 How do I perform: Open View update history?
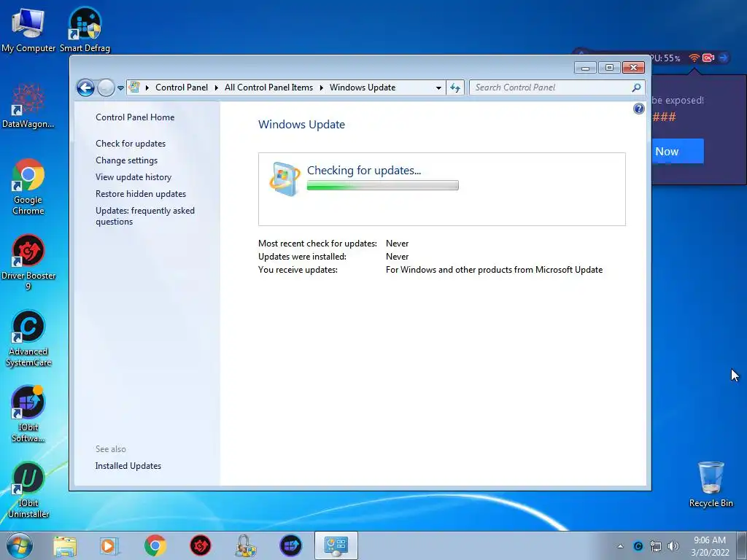click(x=133, y=177)
